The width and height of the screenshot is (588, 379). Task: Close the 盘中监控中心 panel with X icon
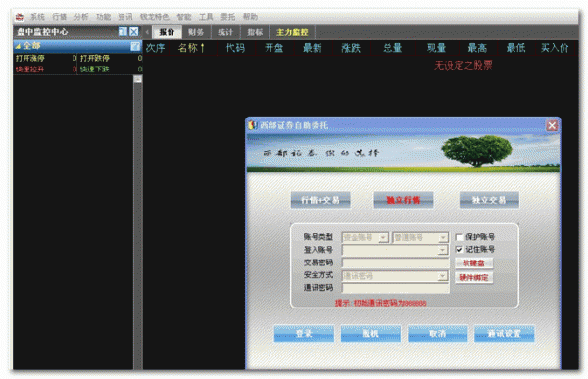point(134,32)
